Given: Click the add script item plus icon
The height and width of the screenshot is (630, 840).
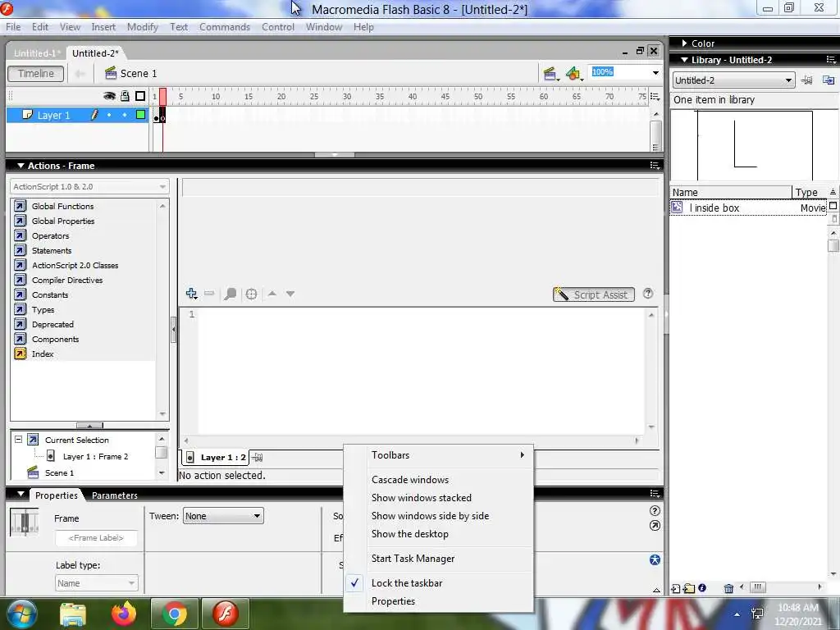Looking at the screenshot, I should pos(191,294).
